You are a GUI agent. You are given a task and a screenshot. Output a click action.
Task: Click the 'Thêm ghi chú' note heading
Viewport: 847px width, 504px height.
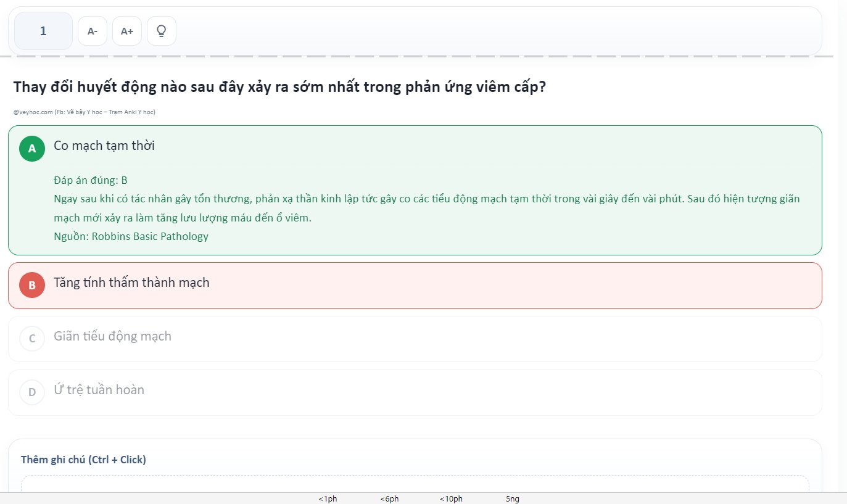pos(83,460)
